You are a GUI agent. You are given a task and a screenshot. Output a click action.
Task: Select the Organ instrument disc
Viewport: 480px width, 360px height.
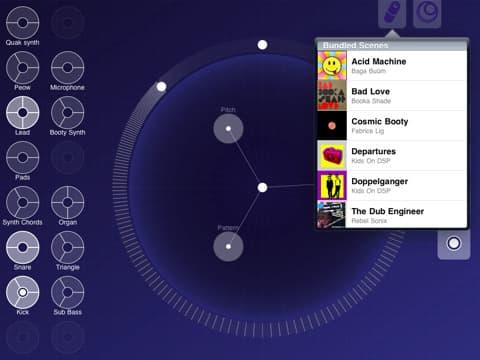click(x=68, y=202)
